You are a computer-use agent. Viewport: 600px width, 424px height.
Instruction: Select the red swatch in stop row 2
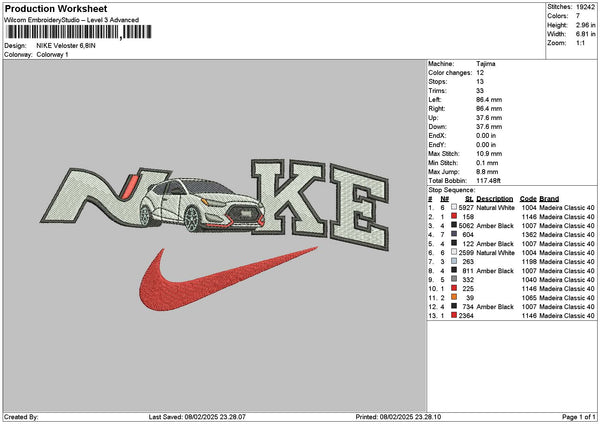point(454,217)
